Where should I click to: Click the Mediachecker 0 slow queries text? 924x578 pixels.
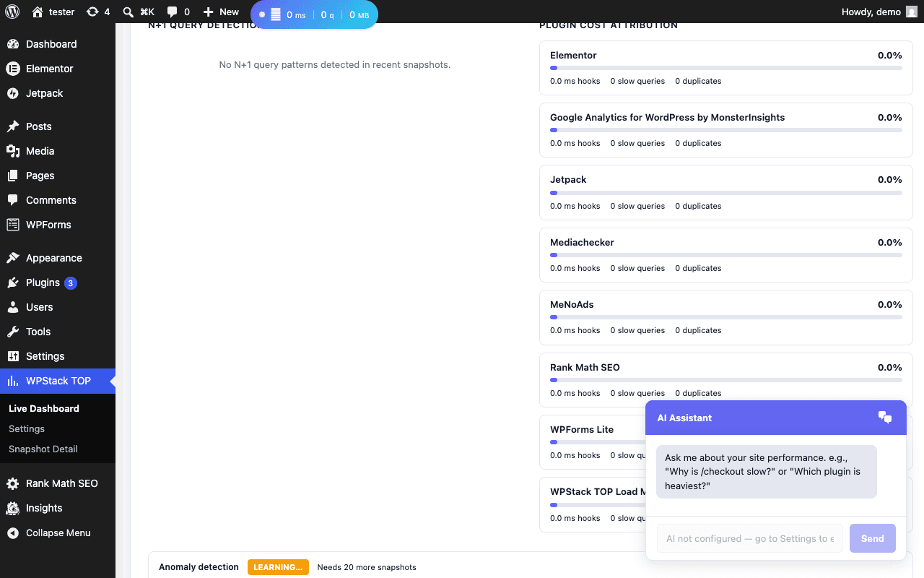637,268
